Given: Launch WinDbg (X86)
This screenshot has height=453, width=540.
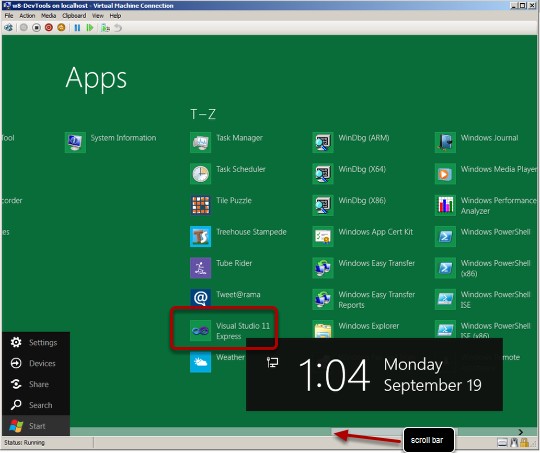Looking at the screenshot, I should click(349, 205).
